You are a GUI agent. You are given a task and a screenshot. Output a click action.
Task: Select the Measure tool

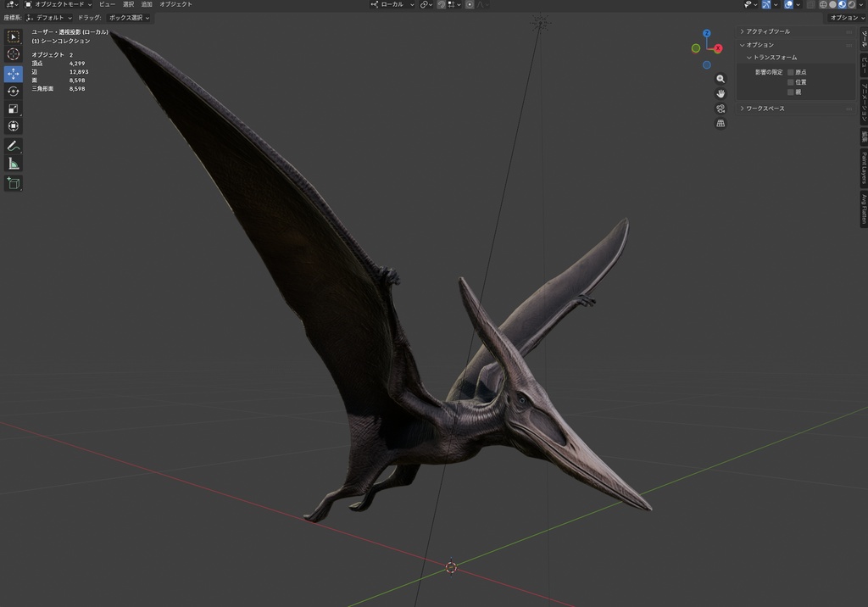tap(13, 163)
